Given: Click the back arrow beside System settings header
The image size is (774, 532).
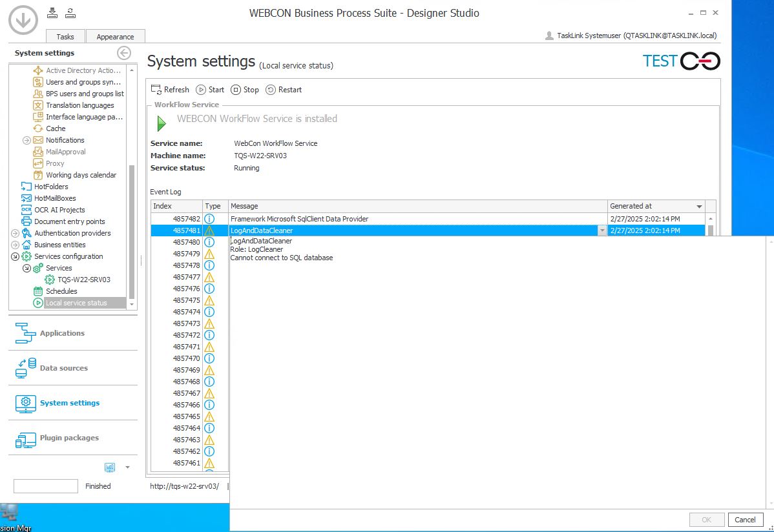Looking at the screenshot, I should click(124, 53).
